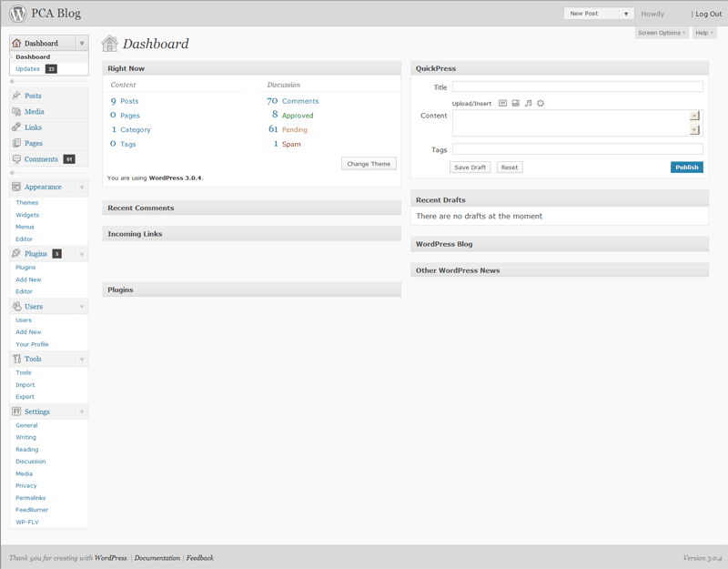Open General settings
Screen dimensions: 728x569
[x=26, y=425]
